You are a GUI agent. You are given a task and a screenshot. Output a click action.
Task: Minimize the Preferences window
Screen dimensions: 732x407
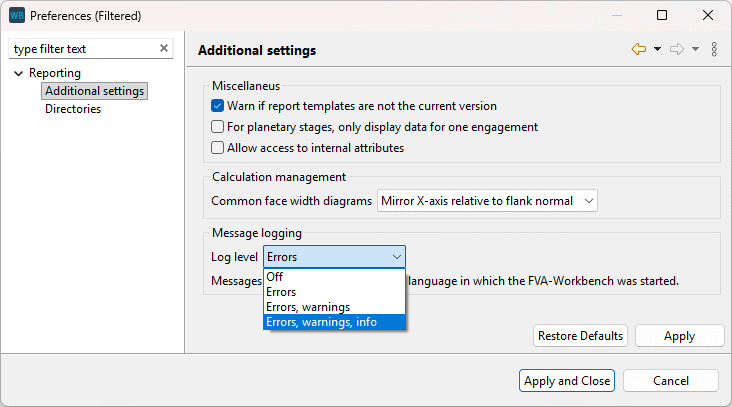click(x=616, y=16)
